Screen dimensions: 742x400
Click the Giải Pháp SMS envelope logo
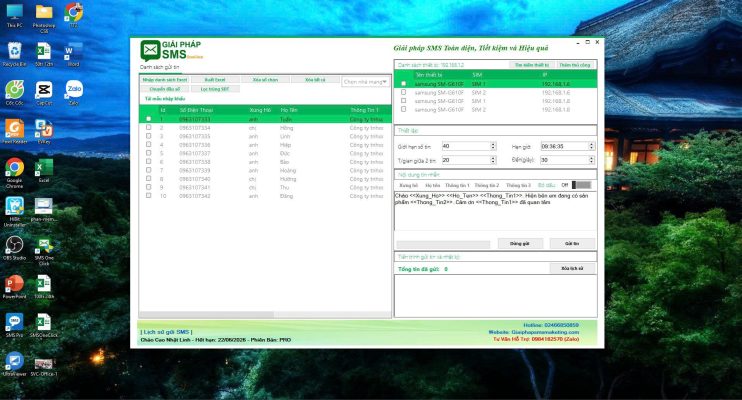pyautogui.click(x=150, y=49)
